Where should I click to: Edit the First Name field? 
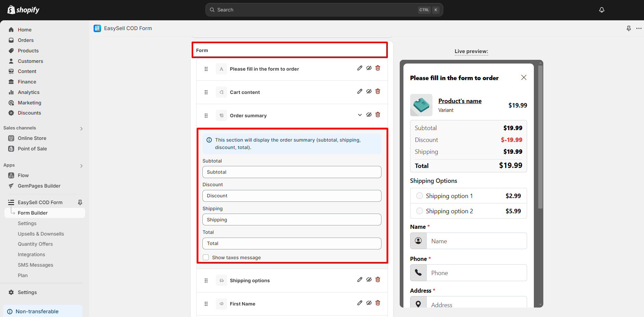tap(360, 303)
